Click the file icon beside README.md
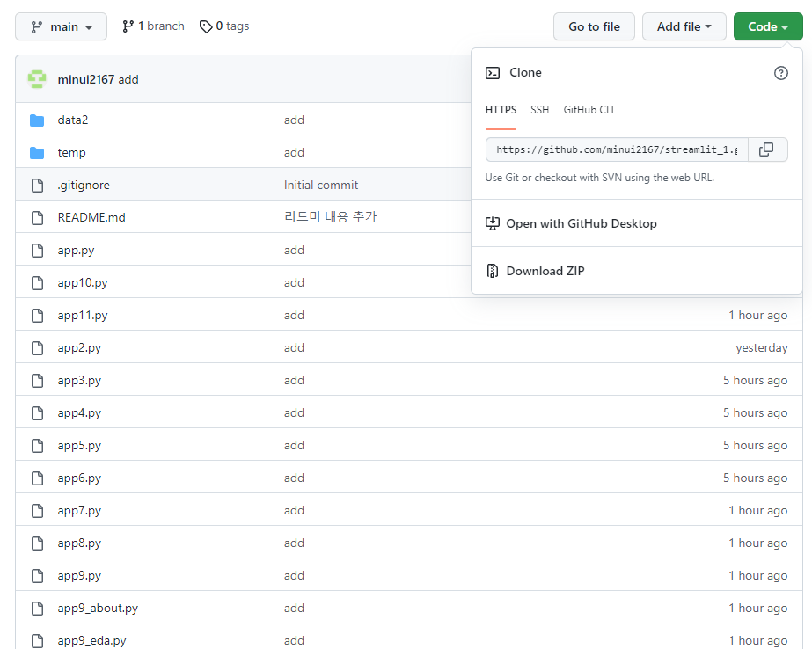 point(37,218)
